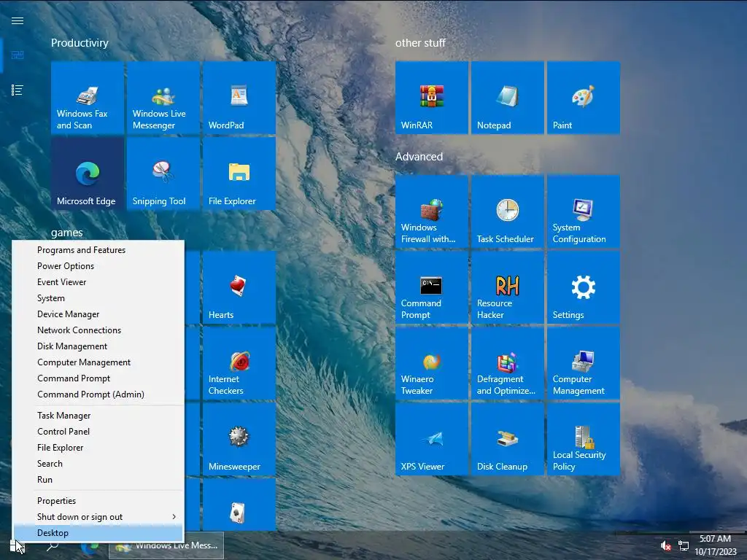Viewport: 747px width, 560px height.
Task: Select Computer Management in the context menu
Action: (98, 362)
